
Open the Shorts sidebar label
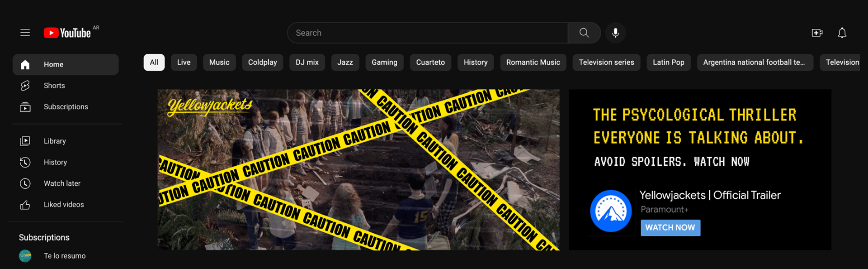54,86
